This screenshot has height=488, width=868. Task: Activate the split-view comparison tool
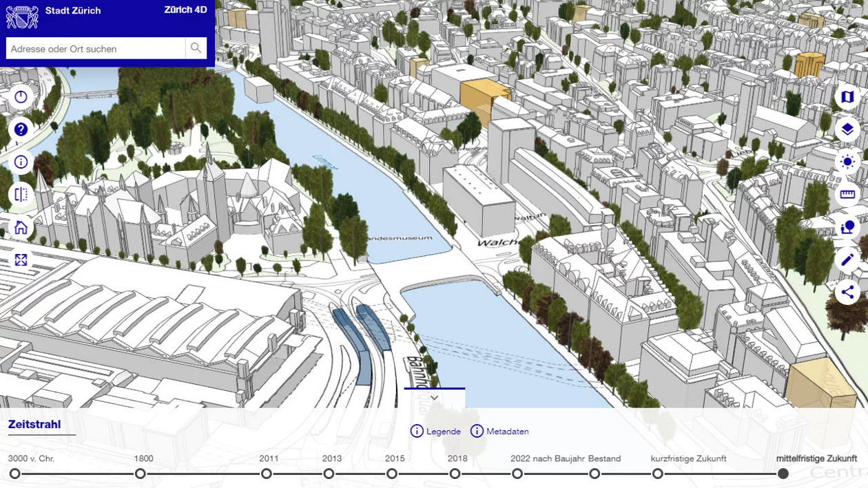coord(21,195)
